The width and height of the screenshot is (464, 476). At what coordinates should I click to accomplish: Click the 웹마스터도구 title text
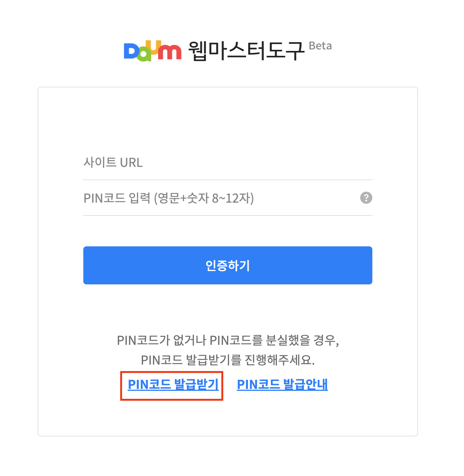(246, 51)
